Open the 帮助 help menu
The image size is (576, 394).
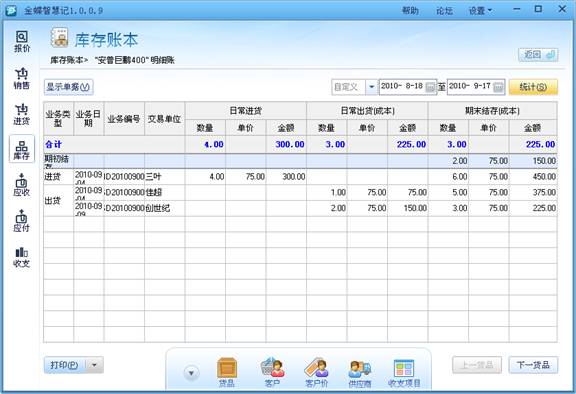[x=410, y=11]
